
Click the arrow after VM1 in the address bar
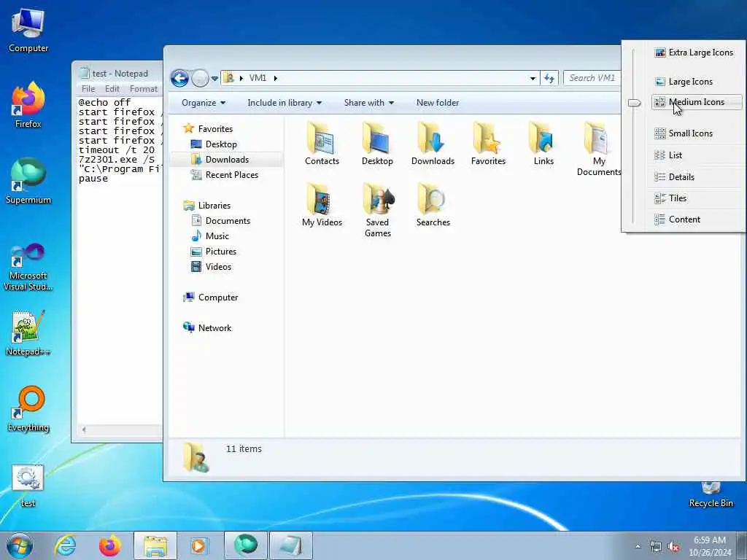[275, 78]
